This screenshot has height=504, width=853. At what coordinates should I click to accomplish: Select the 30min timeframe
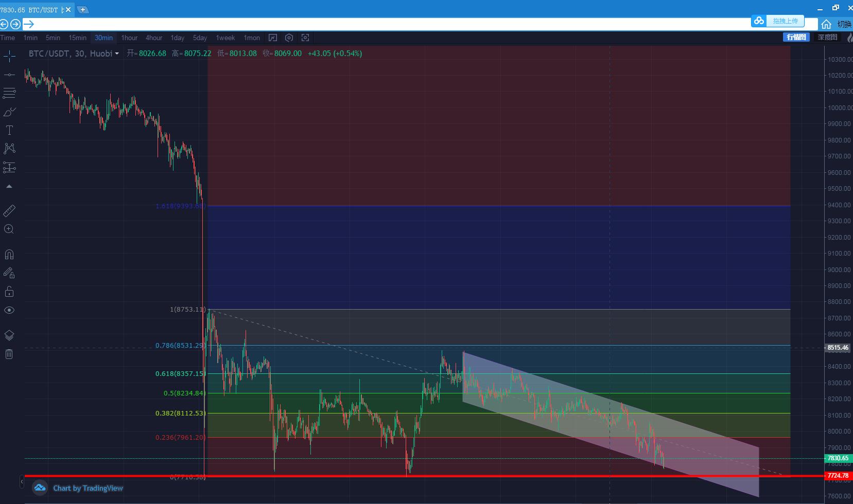pyautogui.click(x=103, y=38)
